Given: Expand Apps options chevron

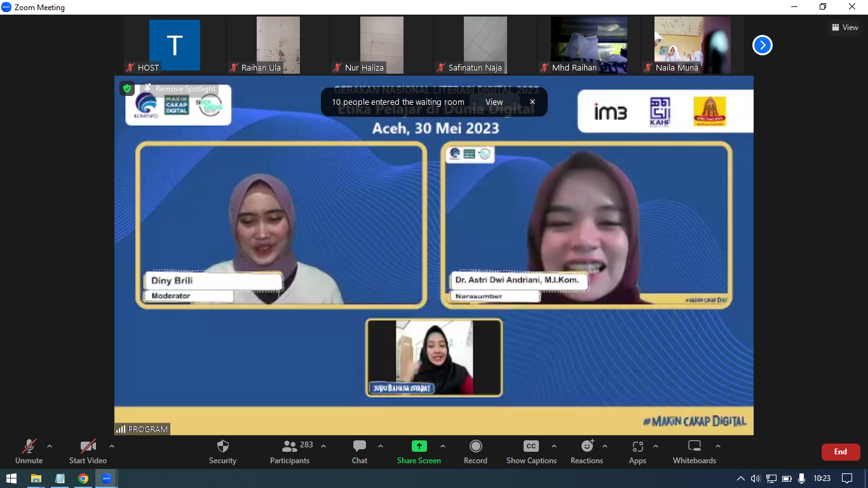Looking at the screenshot, I should pyautogui.click(x=656, y=446).
